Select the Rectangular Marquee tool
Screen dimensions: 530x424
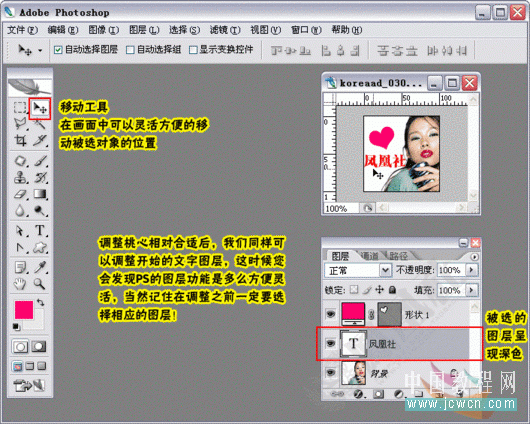tap(20, 108)
